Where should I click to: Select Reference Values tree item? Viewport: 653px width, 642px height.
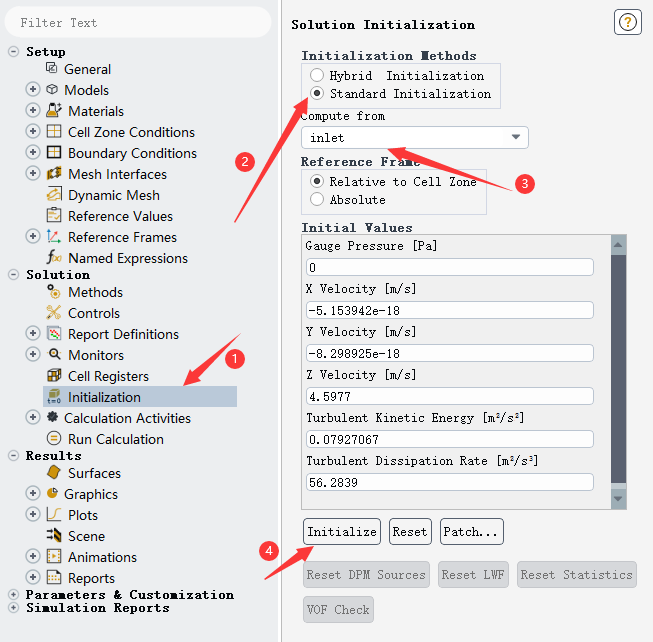(x=120, y=216)
